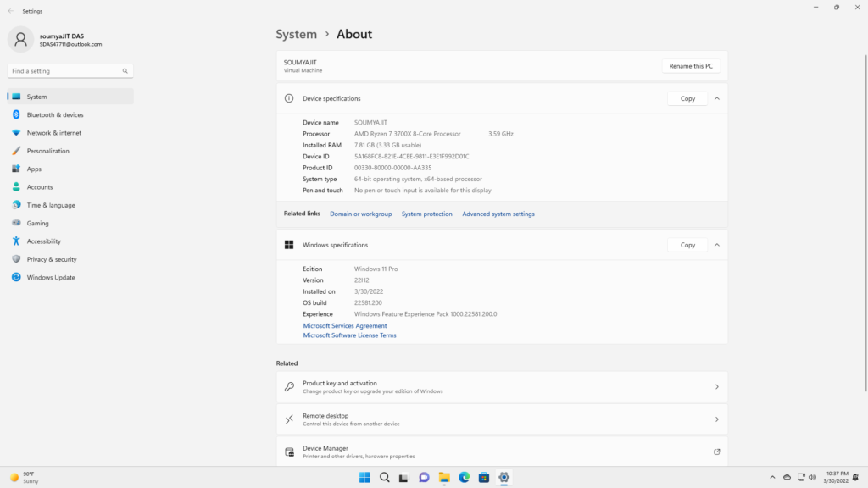Open Domain or workgroup link
The height and width of the screenshot is (488, 868).
[x=360, y=213]
